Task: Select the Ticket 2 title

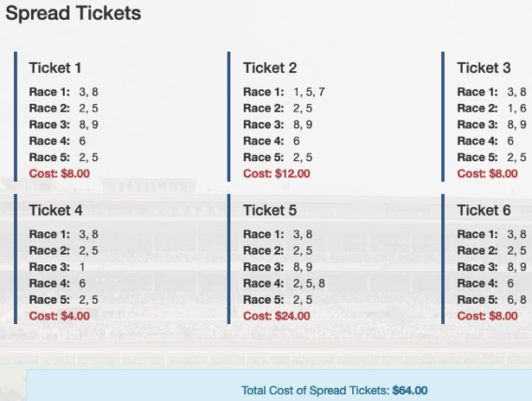Action: point(270,68)
